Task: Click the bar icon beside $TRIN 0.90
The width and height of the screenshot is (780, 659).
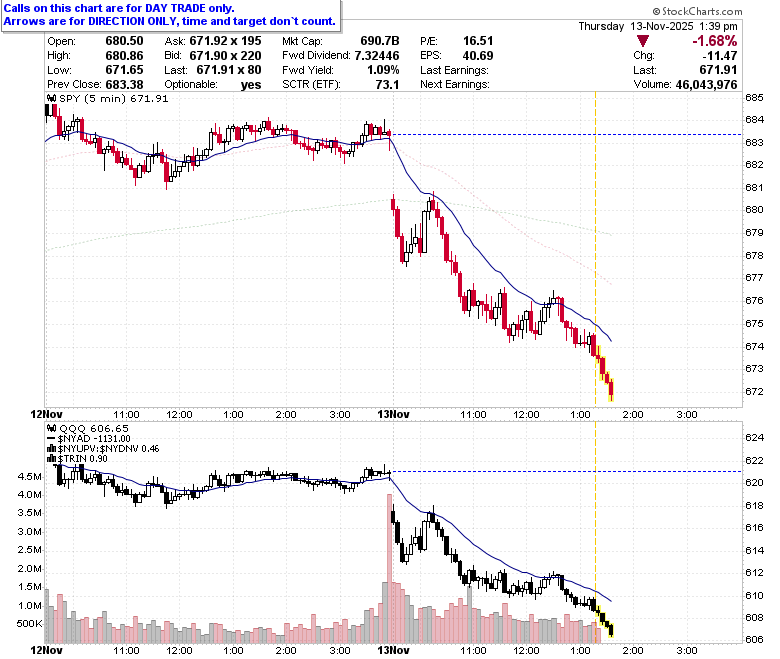Action: point(52,459)
